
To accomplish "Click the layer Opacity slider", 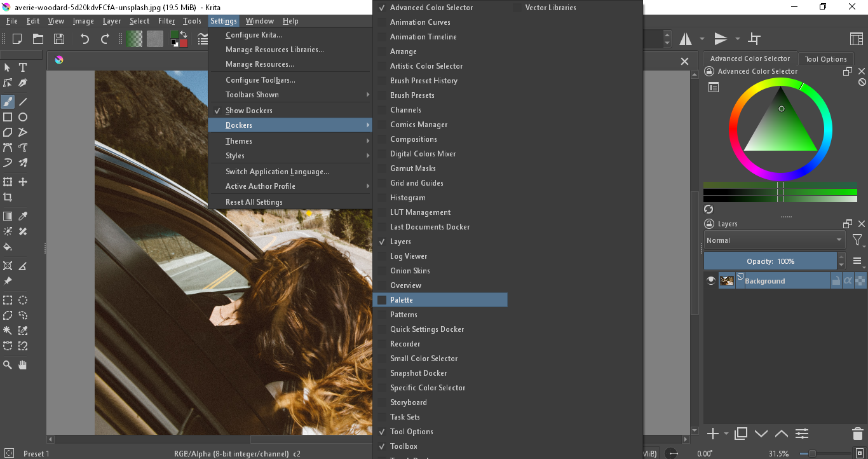I will pos(770,261).
